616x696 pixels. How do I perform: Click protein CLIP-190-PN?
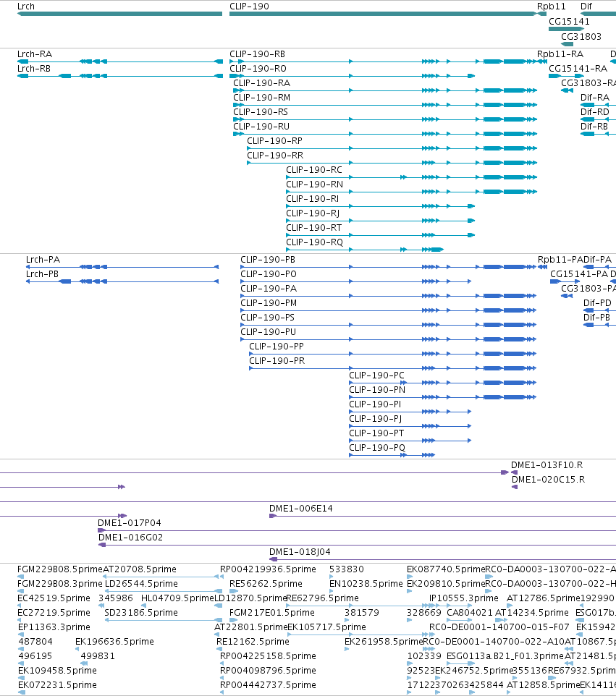pos(377,390)
